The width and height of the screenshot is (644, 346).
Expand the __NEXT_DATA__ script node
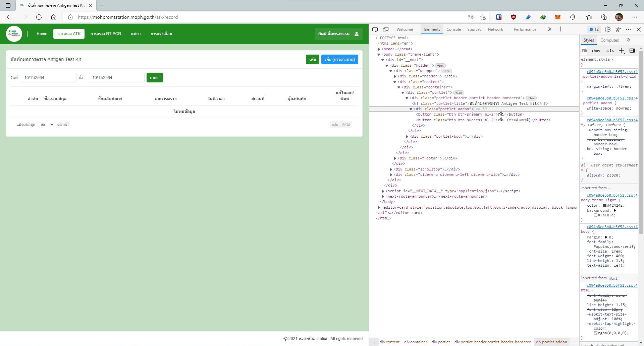pyautogui.click(x=383, y=191)
